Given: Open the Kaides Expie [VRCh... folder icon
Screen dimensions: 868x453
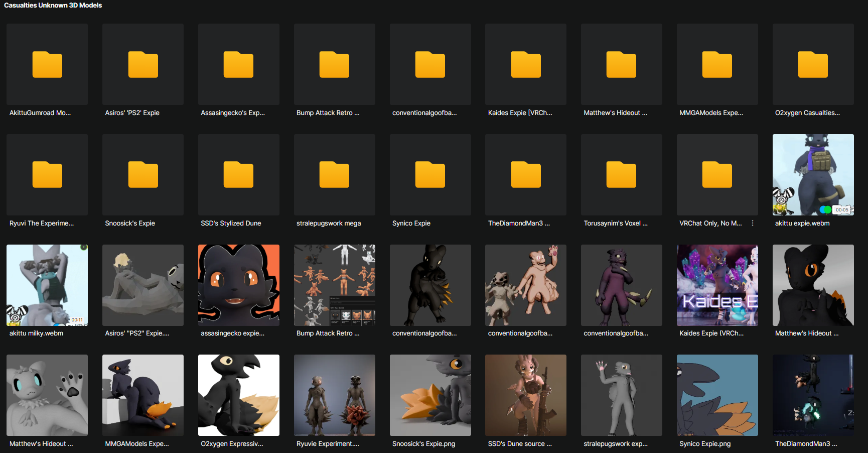Looking at the screenshot, I should (526, 64).
